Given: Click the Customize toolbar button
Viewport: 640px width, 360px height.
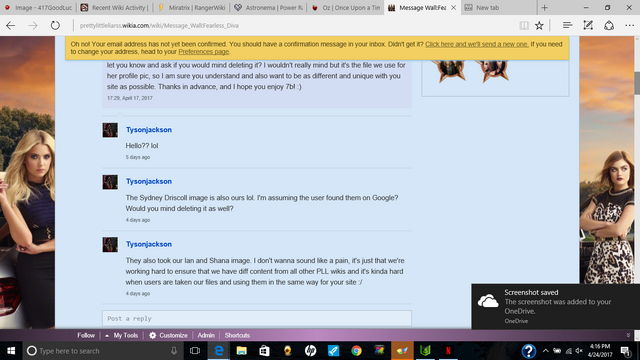Looking at the screenshot, I should 168,335.
